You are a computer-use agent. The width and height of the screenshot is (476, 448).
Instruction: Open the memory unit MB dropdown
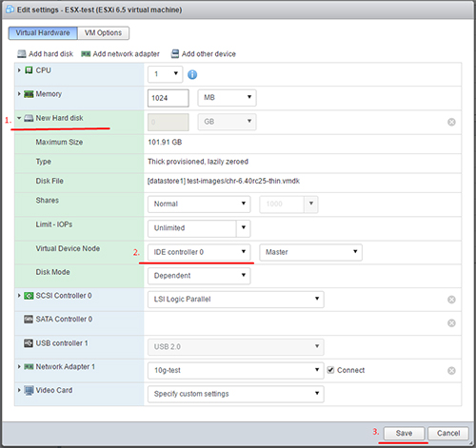[227, 98]
